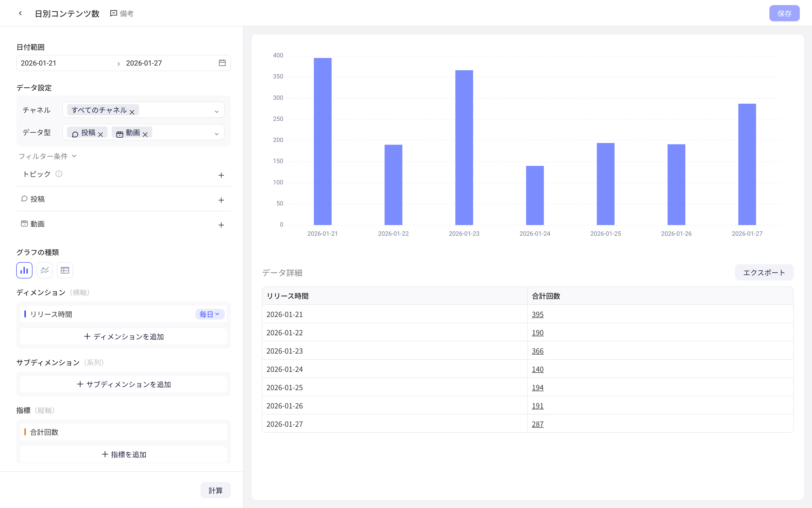The height and width of the screenshot is (508, 812).
Task: Open the 395 count link
Action: [537, 314]
